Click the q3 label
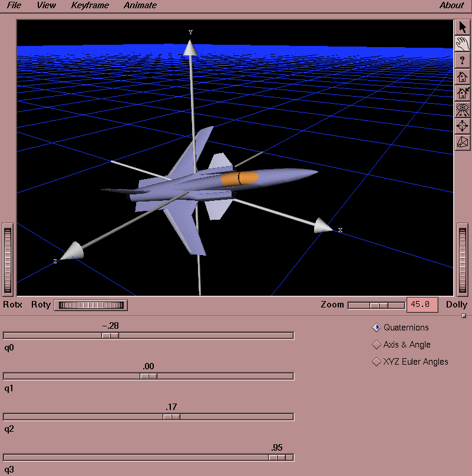 tap(9, 470)
